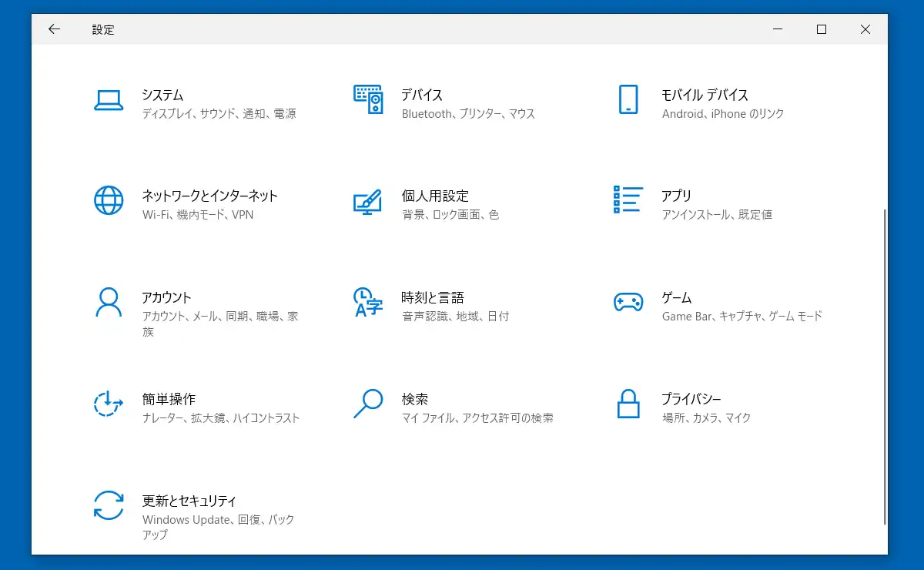
Task: Open the 時刻と言語 clock icon
Action: point(367,302)
